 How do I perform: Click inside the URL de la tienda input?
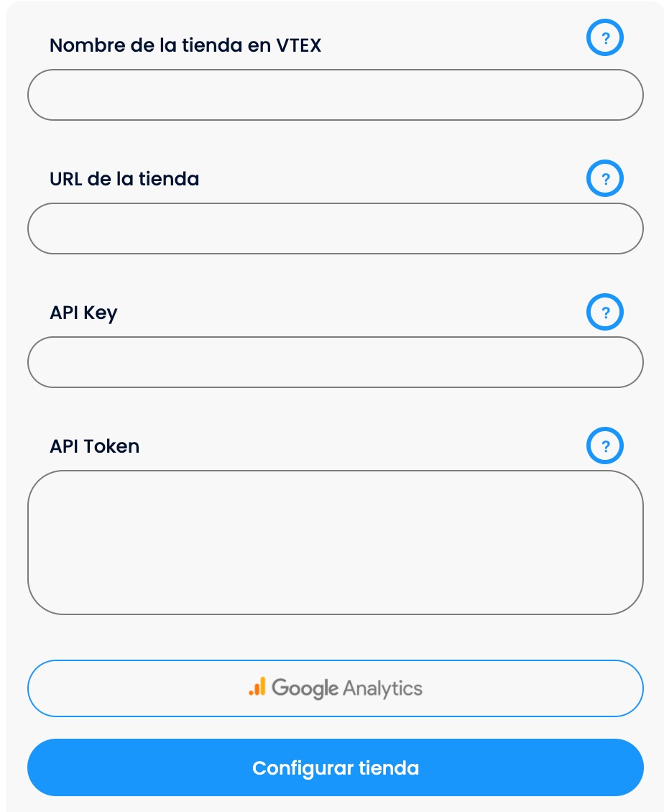pos(335,229)
